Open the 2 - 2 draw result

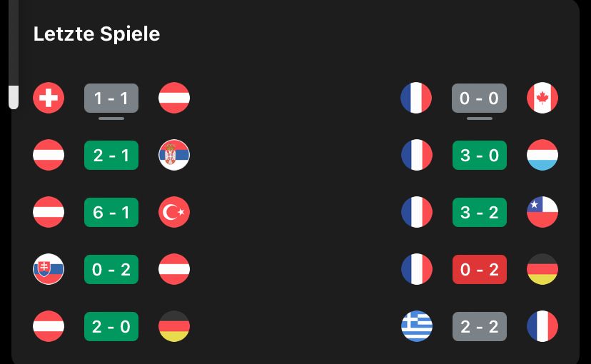tap(480, 326)
